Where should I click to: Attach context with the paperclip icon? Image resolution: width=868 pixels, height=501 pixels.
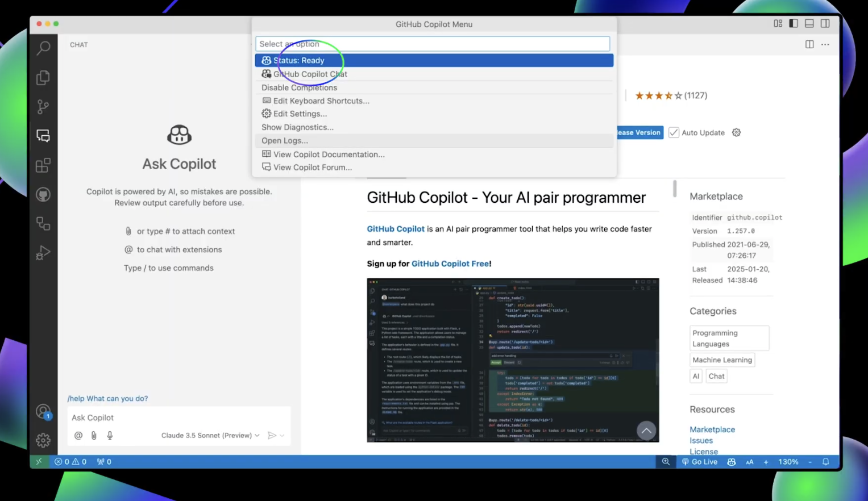[93, 435]
